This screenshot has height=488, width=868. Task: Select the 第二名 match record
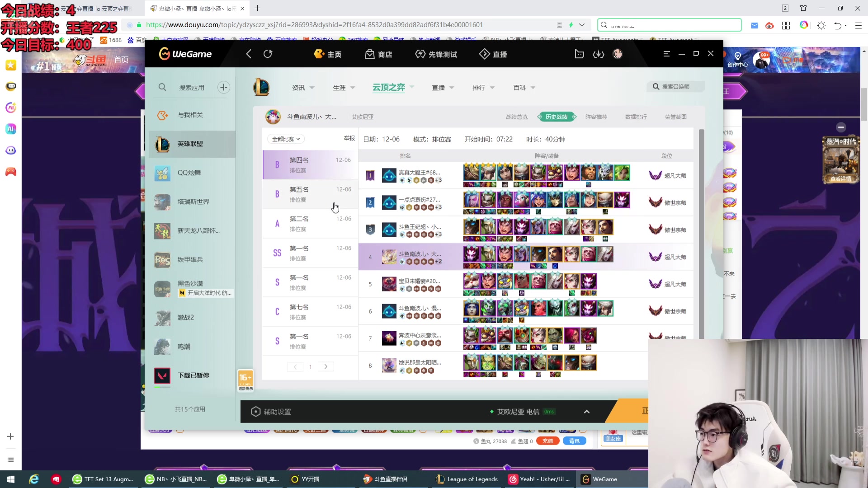[x=310, y=224]
